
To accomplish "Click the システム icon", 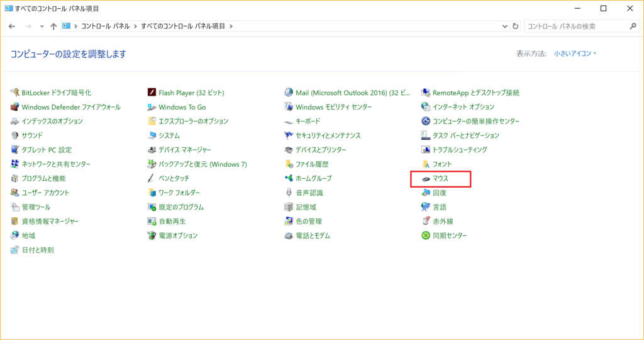I will coord(152,135).
